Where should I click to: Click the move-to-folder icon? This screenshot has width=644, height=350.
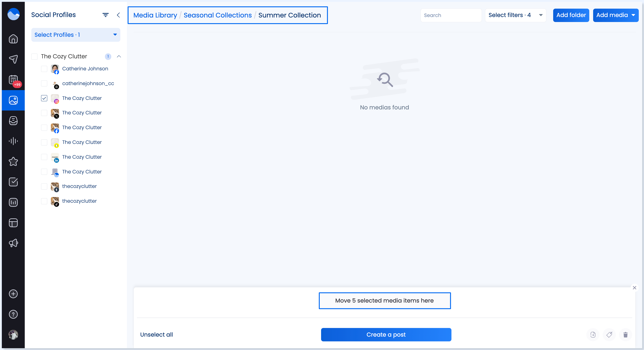[593, 335]
